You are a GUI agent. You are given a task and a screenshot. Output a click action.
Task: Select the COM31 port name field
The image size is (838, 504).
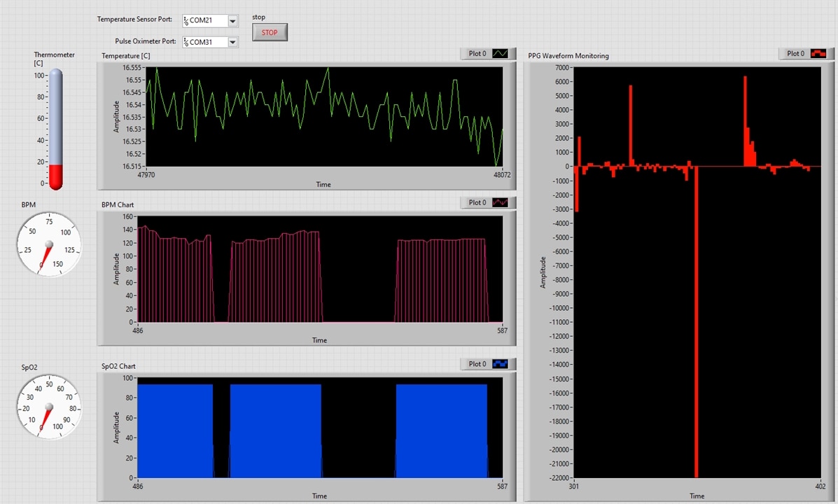(x=208, y=42)
